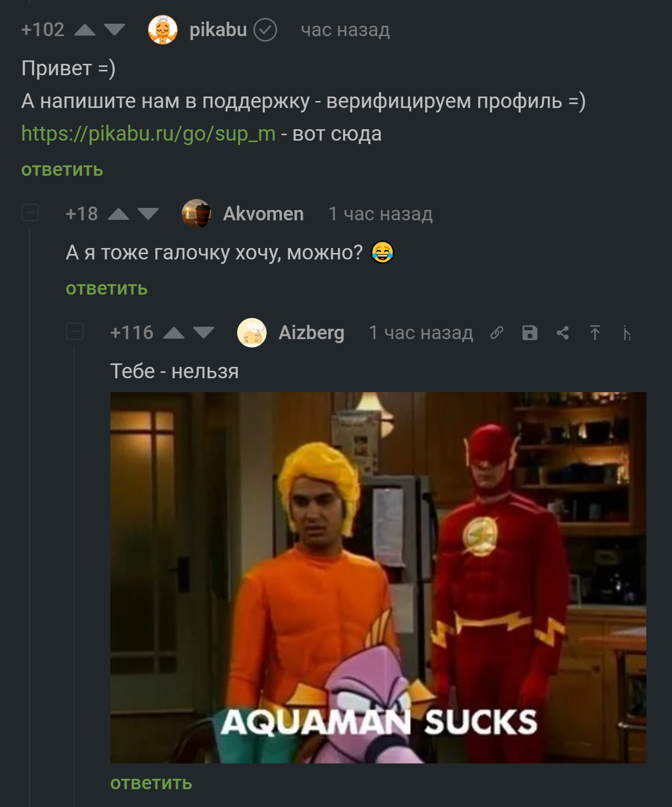This screenshot has height=807, width=672.
Task: Open pikabu user profile avatar
Action: click(163, 30)
